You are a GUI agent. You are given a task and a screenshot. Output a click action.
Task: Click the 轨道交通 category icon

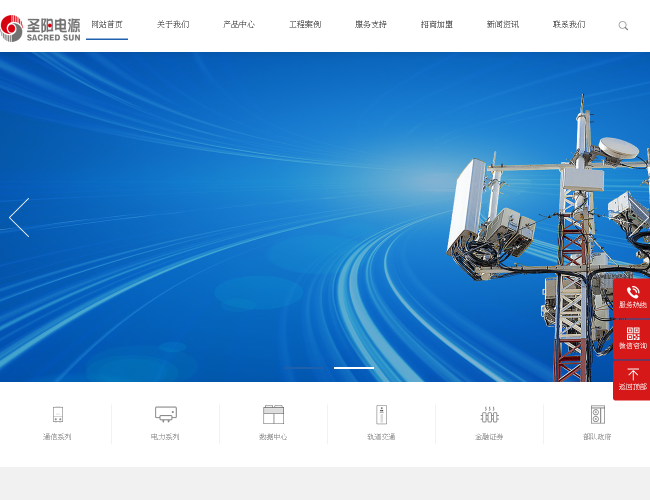[381, 415]
